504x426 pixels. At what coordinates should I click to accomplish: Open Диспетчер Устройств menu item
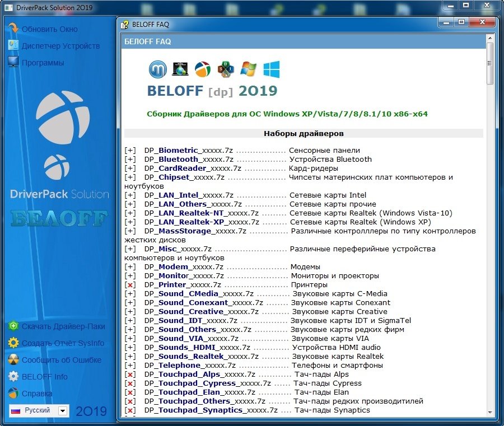tap(60, 45)
